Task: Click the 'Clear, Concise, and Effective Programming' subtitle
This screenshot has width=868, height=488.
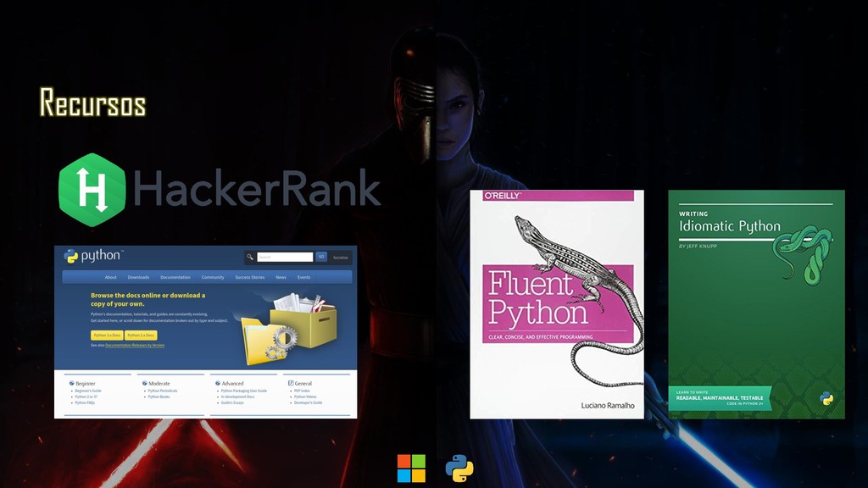Action: click(540, 337)
